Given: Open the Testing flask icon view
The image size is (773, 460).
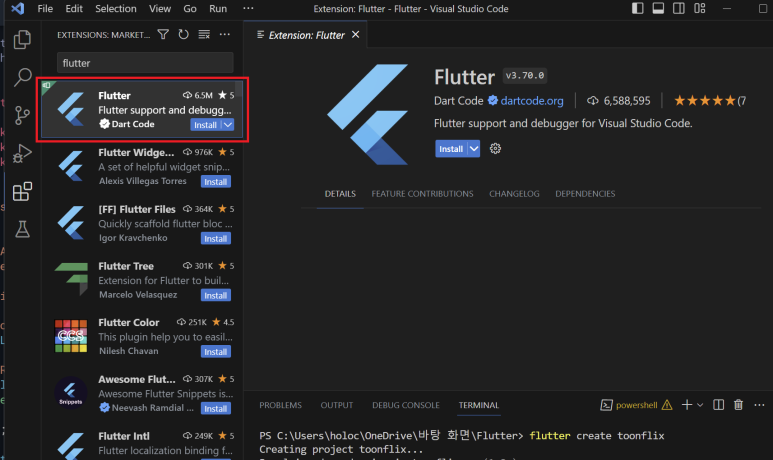Looking at the screenshot, I should (x=22, y=229).
